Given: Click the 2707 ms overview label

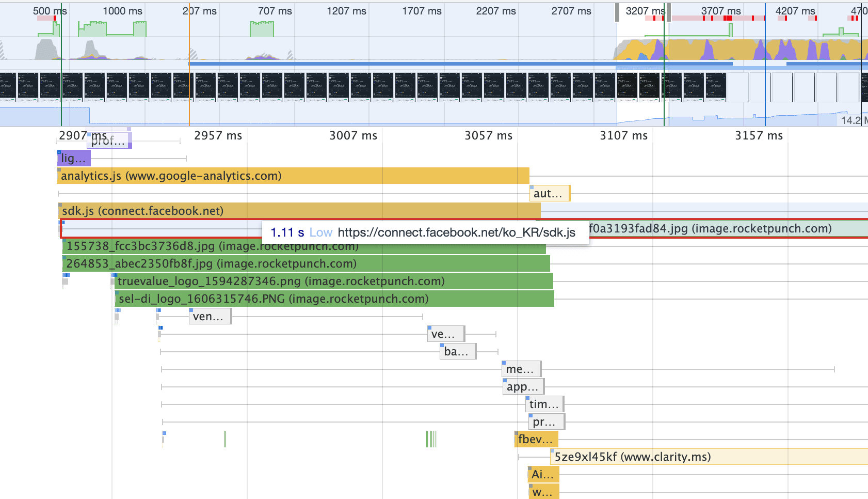Looking at the screenshot, I should point(571,11).
